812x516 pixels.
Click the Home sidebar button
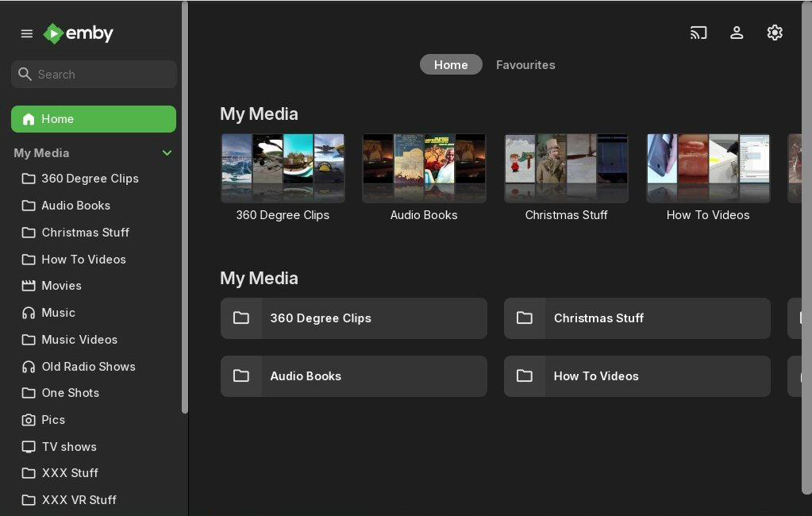(94, 119)
